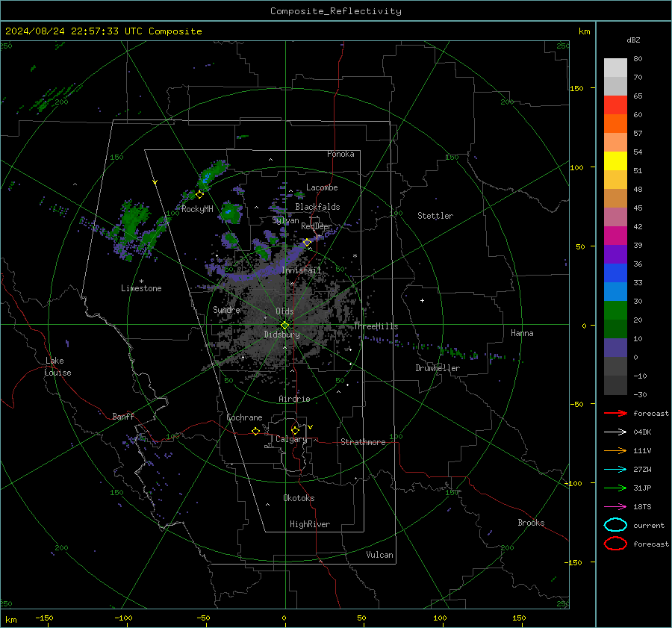Click the Blackfalds city label
The height and width of the screenshot is (628, 672).
click(x=317, y=207)
